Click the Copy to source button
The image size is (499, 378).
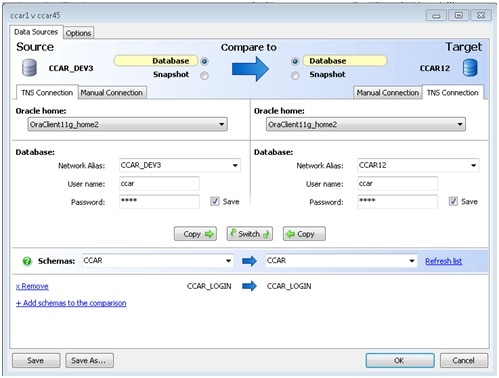pos(304,234)
